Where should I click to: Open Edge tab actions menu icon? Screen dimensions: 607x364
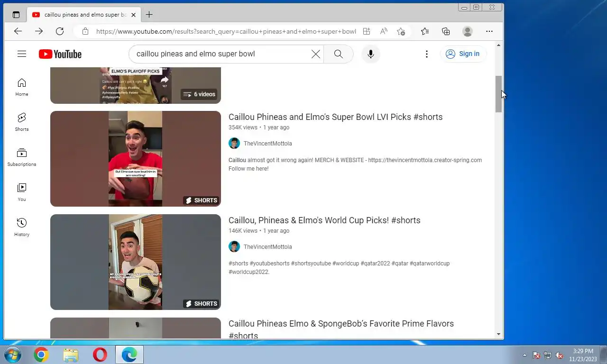[16, 15]
